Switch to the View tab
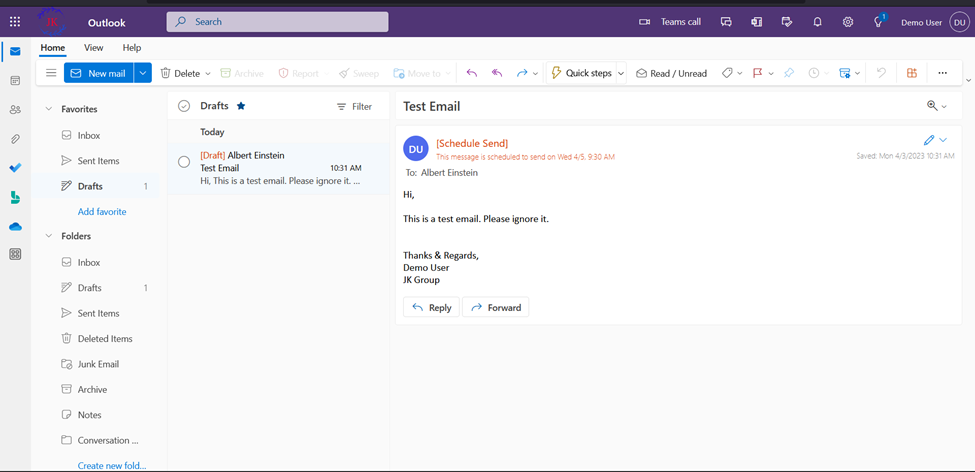Screen dimensions: 975x472 (93, 48)
